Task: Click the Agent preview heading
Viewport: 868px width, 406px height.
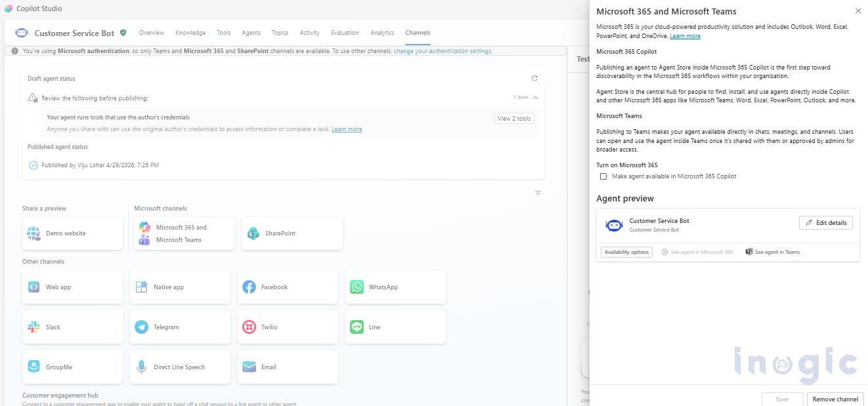Action: coord(625,198)
